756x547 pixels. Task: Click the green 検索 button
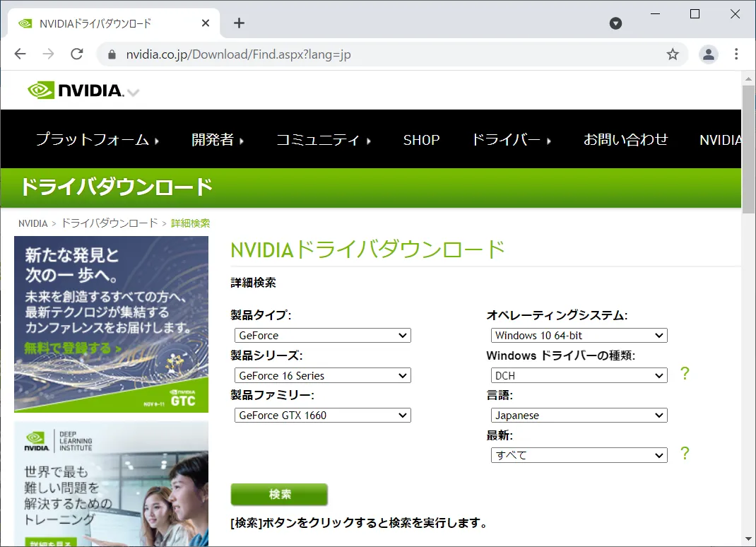(x=279, y=495)
